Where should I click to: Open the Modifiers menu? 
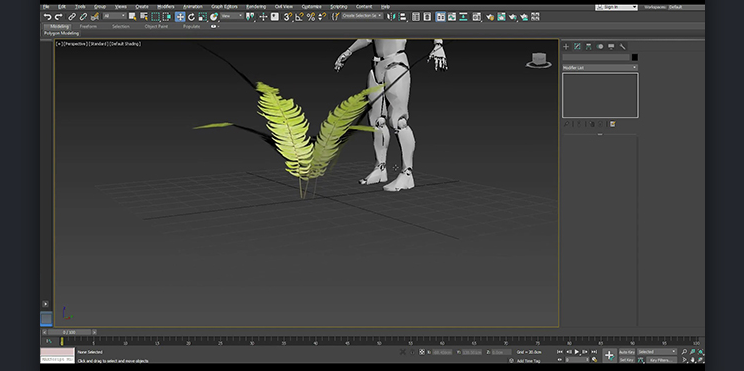point(166,7)
